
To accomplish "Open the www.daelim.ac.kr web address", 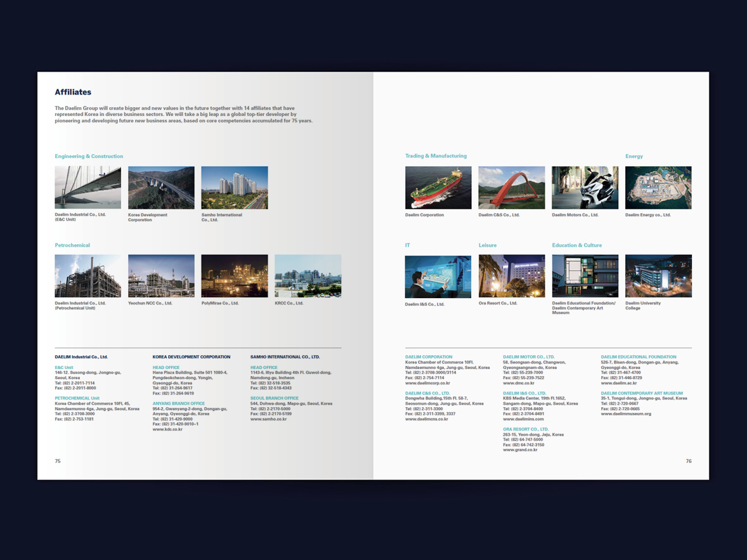I will [x=618, y=383].
